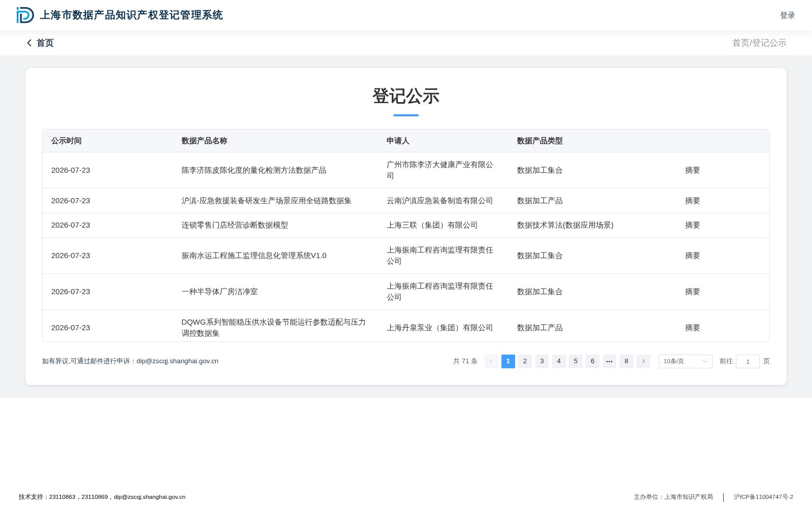Viewport: 812px width, 508px height.
Task: Click the blue ID system logo icon
Action: (x=25, y=15)
